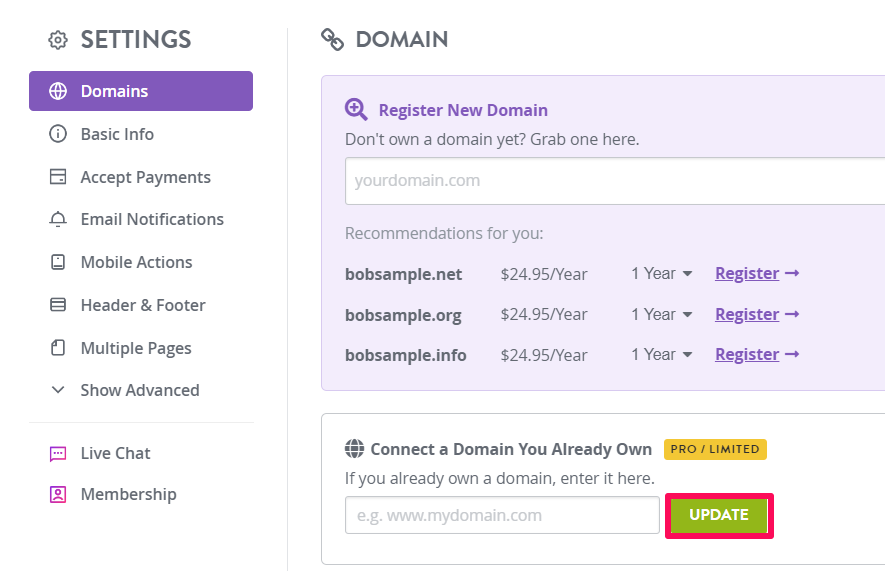Click 'Connect a Domain You Already Own' heading
This screenshot has width=885, height=571.
coord(511,449)
